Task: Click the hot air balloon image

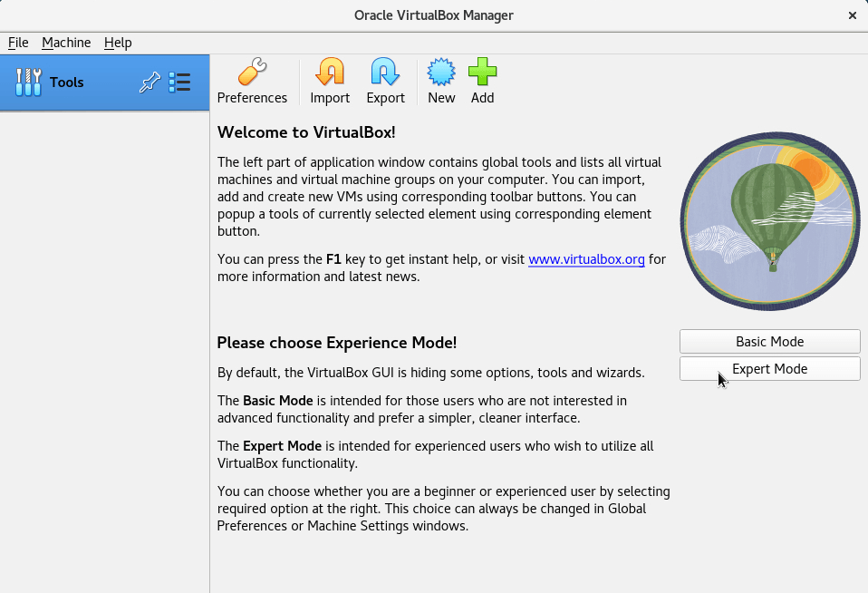Action: (x=770, y=221)
